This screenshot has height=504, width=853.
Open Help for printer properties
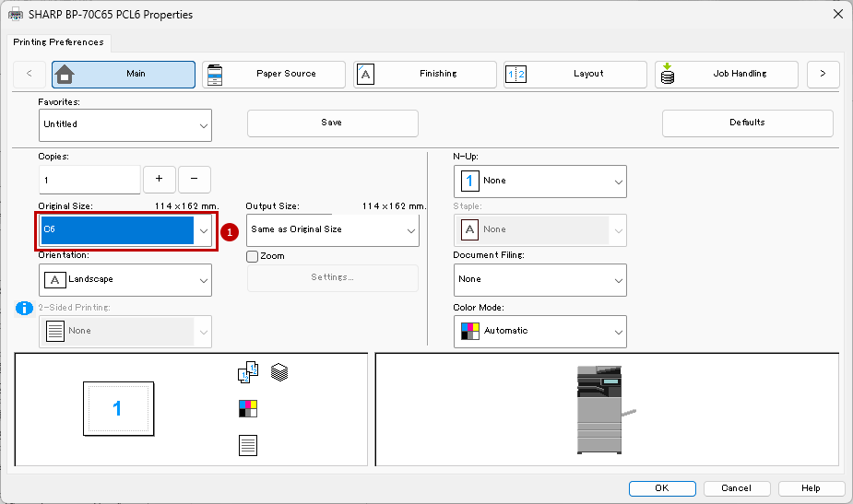pyautogui.click(x=811, y=488)
